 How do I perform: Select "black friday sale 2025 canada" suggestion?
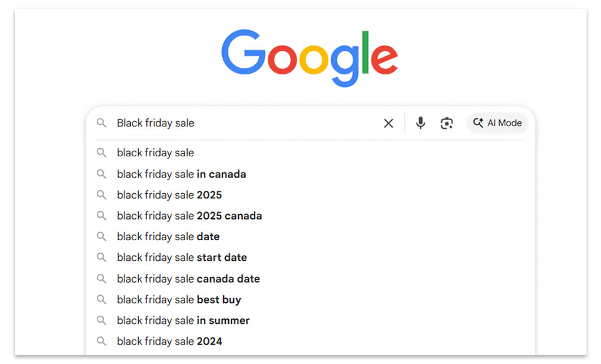click(189, 216)
